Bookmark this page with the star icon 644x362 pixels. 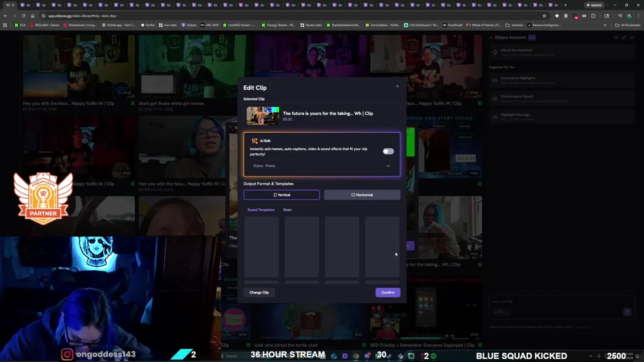point(544,16)
